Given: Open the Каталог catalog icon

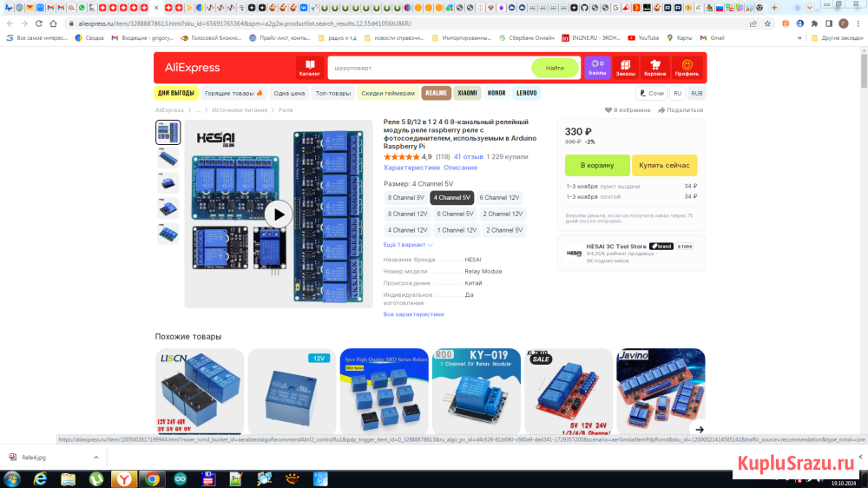Looking at the screenshot, I should click(x=310, y=67).
